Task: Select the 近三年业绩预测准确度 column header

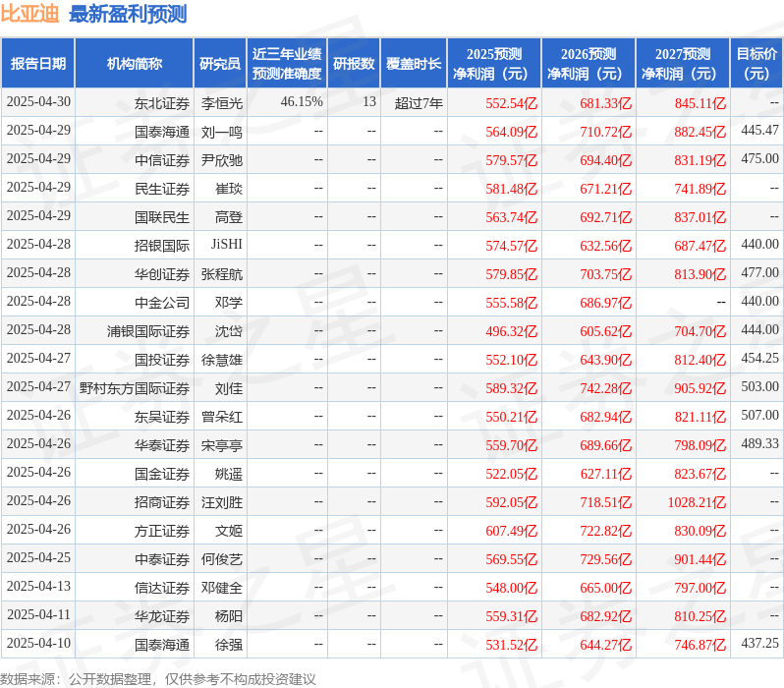Action: 287,64
